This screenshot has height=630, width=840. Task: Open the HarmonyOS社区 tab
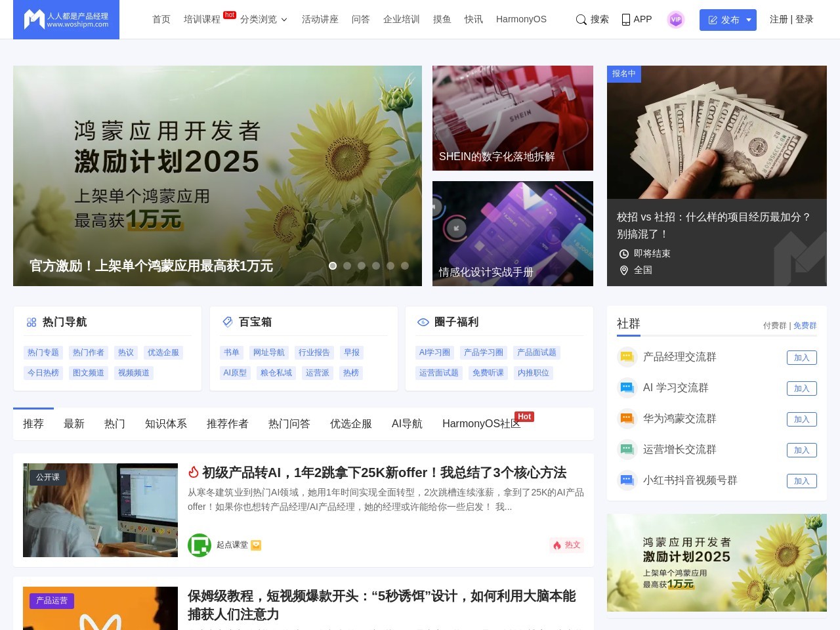click(x=481, y=424)
